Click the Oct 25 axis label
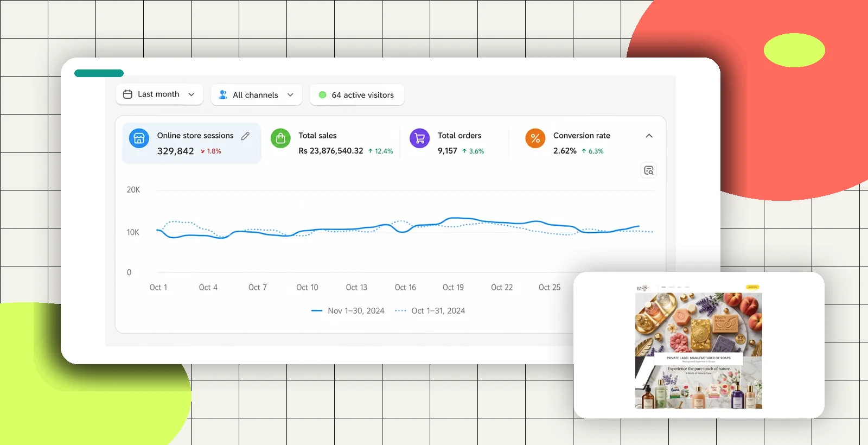 550,288
